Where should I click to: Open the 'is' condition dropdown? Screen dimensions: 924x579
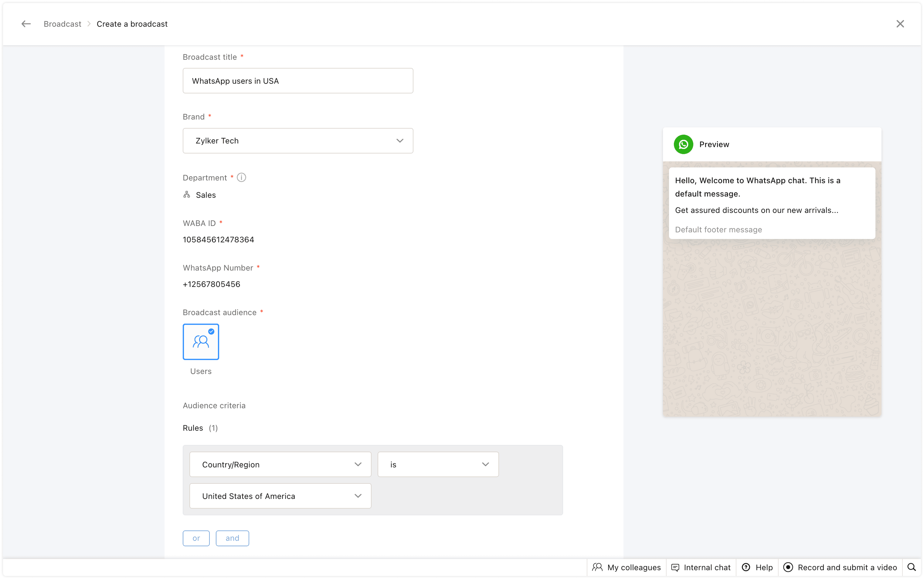pyautogui.click(x=438, y=465)
